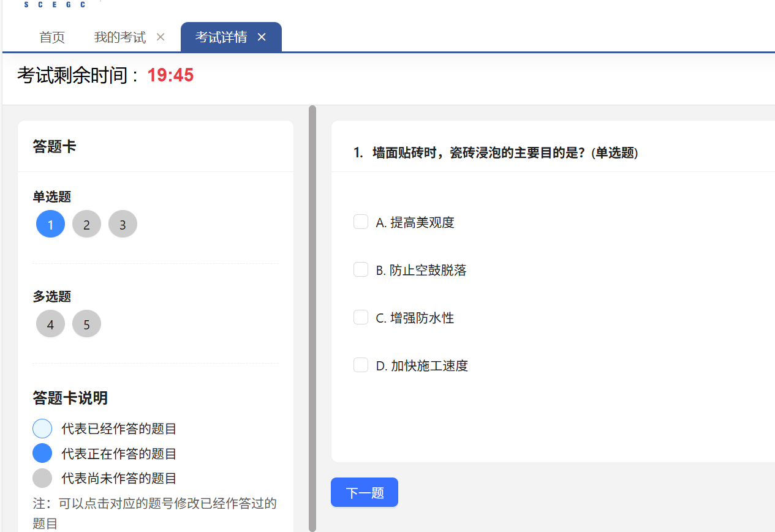Viewport: 775px width, 532px height.
Task: Select option B 防止空鼓脱落
Action: click(361, 269)
